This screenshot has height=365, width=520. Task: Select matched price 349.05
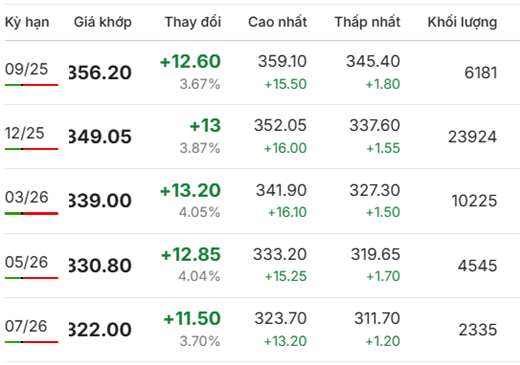[100, 137]
